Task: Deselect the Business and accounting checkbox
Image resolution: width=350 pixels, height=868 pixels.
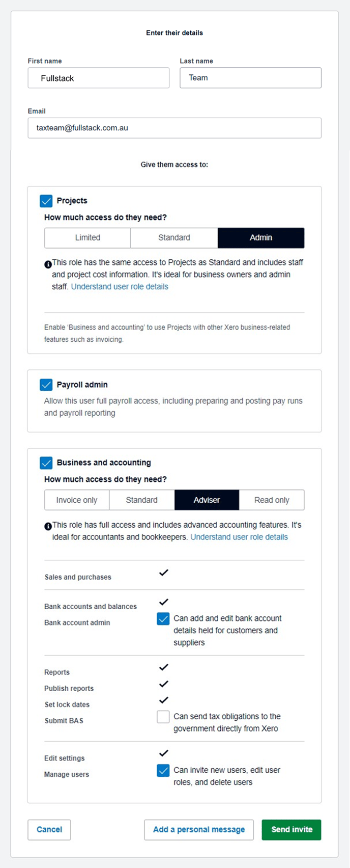Action: [46, 463]
